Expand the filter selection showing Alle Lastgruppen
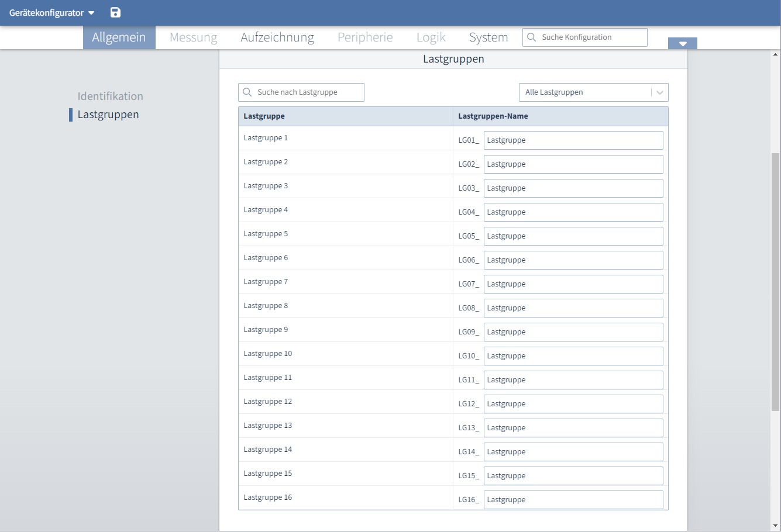 click(593, 92)
